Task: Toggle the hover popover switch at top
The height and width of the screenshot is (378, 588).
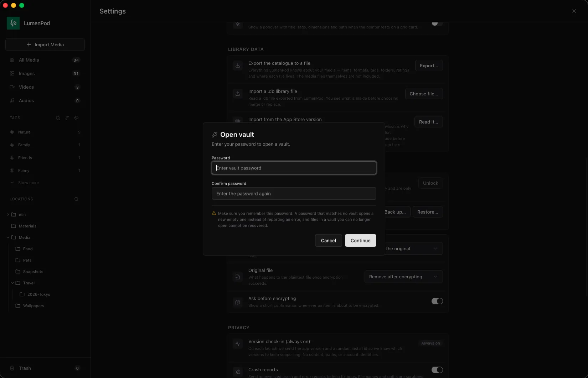Action: click(437, 23)
